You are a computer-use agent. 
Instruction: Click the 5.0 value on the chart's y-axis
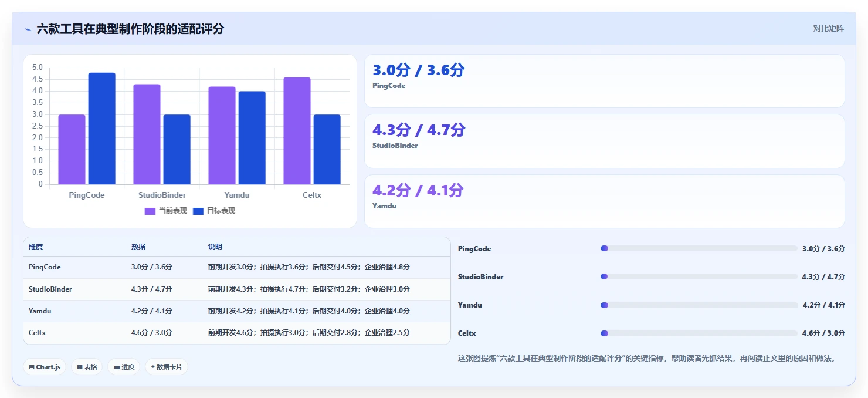point(38,68)
